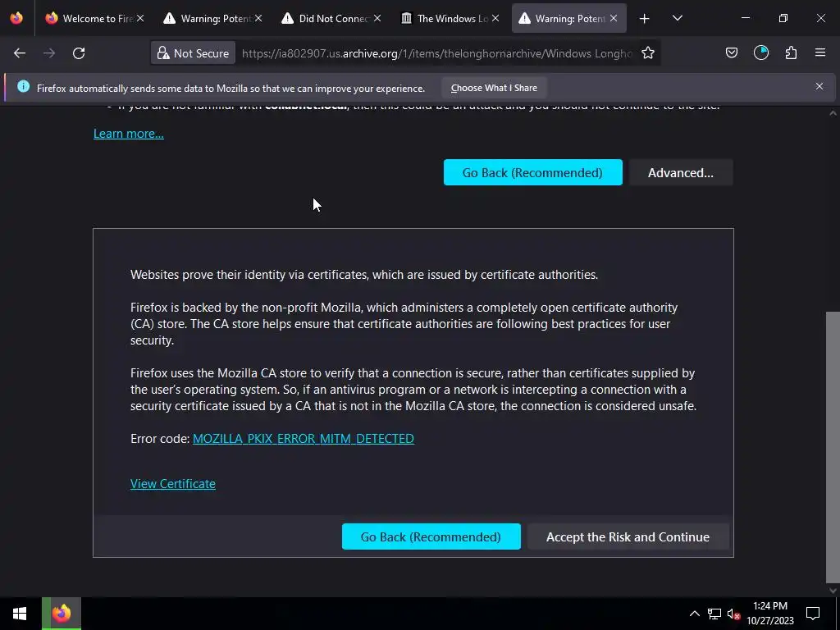Open the Windows Start menu
The height and width of the screenshot is (630, 840).
(x=20, y=614)
